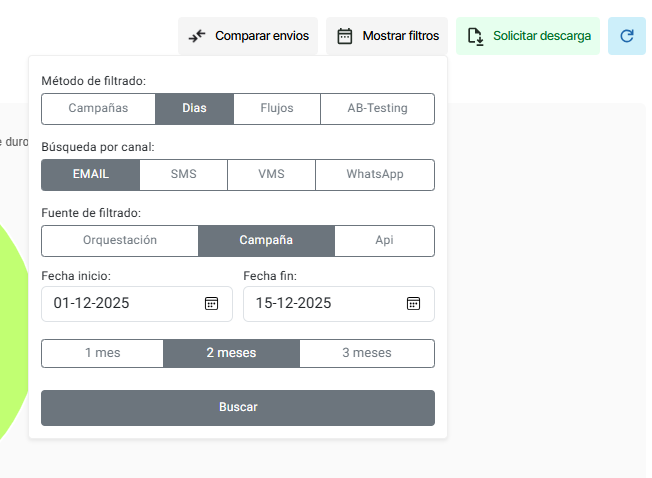Choose the SMS channel
Viewport: 652px width, 478px height.
point(183,175)
